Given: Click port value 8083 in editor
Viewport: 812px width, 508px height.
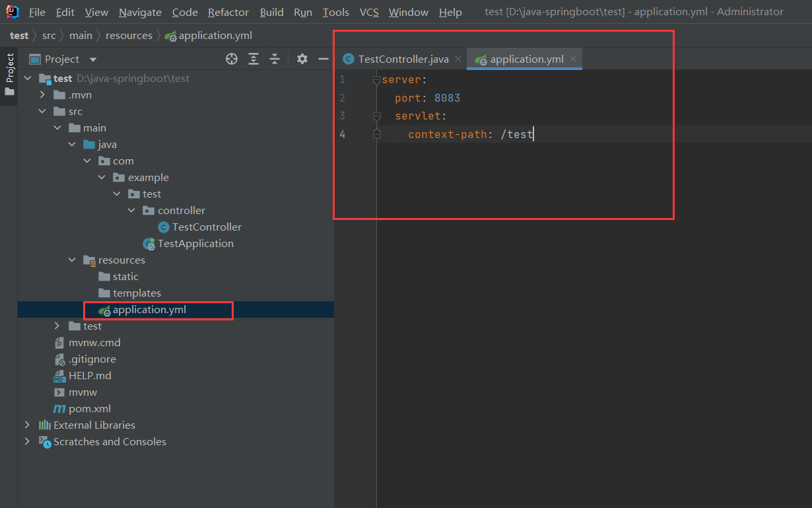Looking at the screenshot, I should [x=447, y=98].
